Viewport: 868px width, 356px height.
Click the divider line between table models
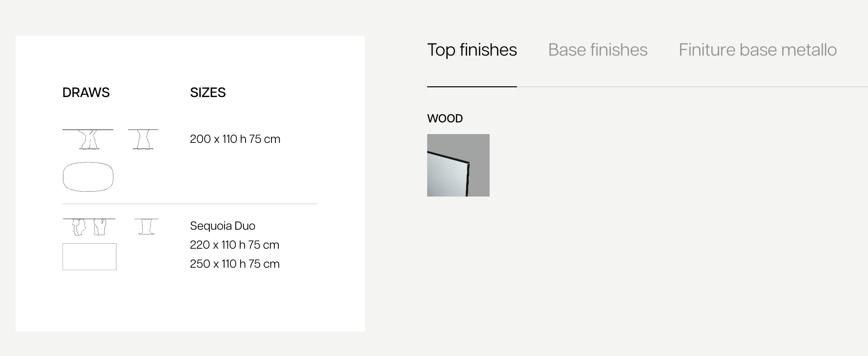190,204
